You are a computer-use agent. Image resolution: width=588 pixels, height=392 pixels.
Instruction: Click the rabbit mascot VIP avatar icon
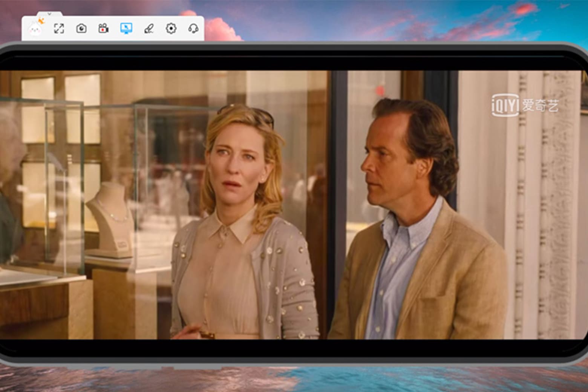(36, 28)
